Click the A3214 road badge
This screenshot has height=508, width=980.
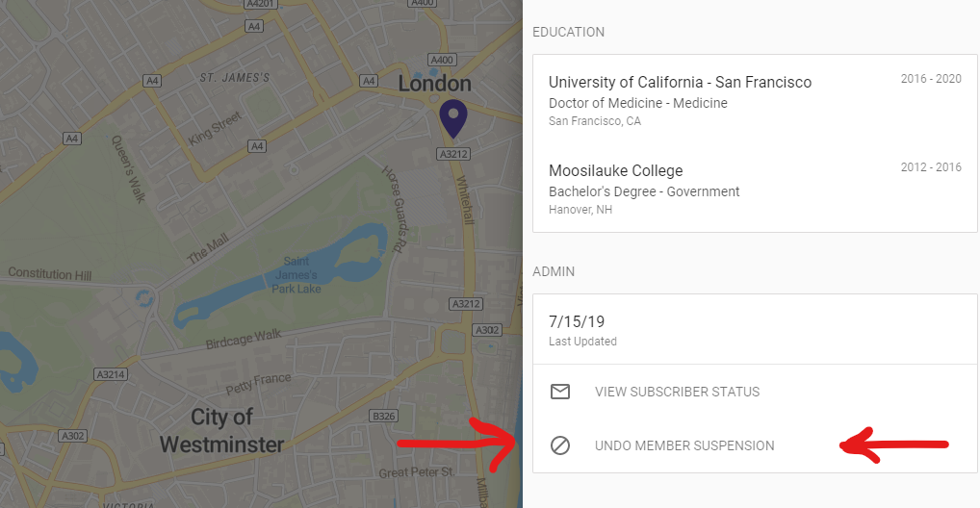[x=111, y=374]
